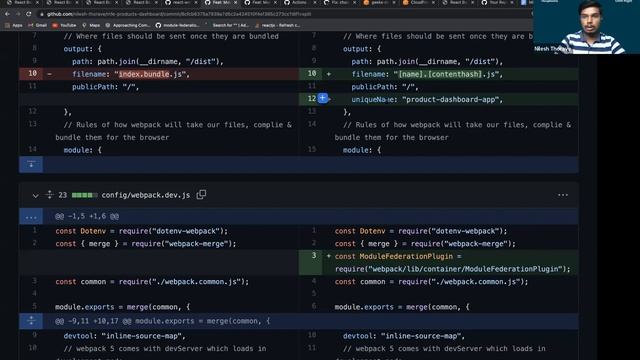Click the added "[name].[contenthash].js" text

(447, 74)
